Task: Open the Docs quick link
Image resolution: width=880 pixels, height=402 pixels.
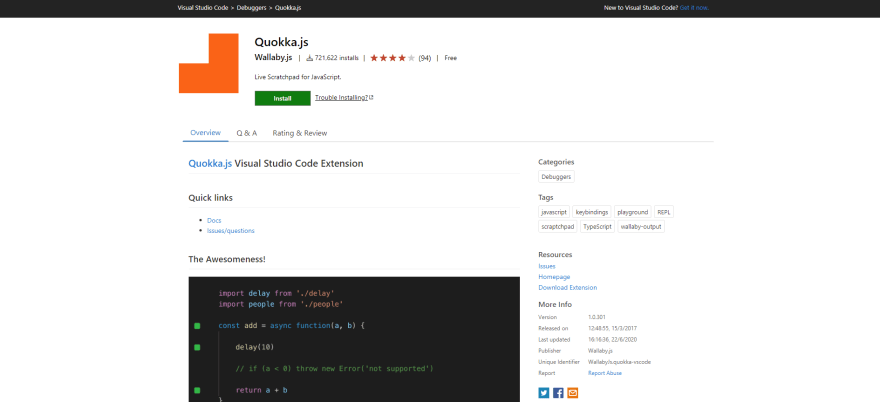Action: (x=214, y=221)
